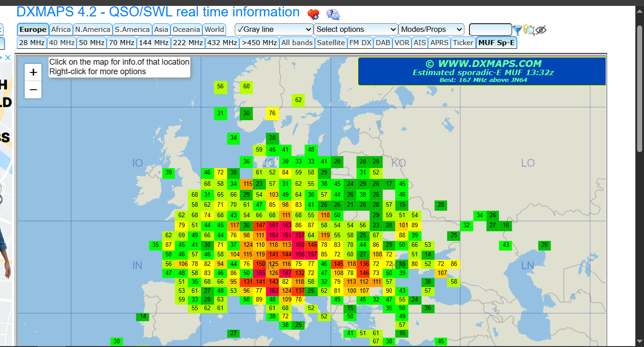Select the 144 MHz band tab
The image size is (644, 347).
pyautogui.click(x=154, y=43)
